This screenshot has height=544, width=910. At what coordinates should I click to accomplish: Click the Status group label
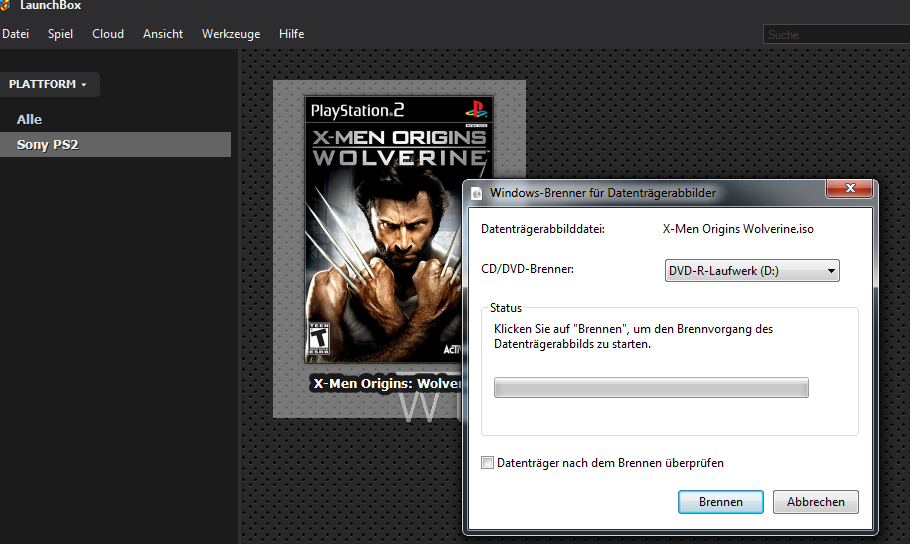click(505, 308)
